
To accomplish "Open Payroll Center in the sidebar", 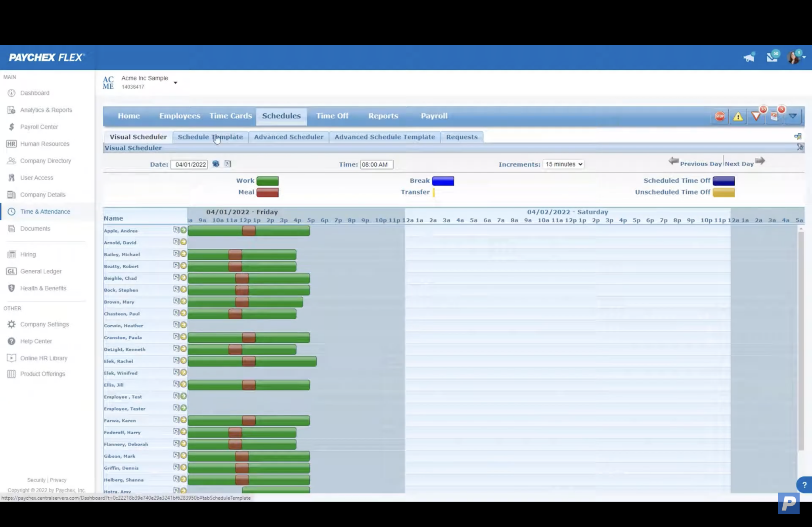I will pos(39,127).
